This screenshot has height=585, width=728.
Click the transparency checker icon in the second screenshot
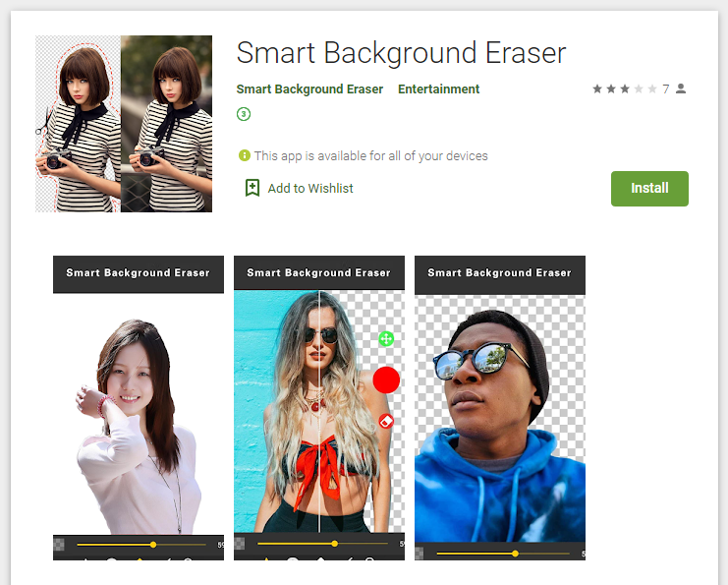point(240,543)
